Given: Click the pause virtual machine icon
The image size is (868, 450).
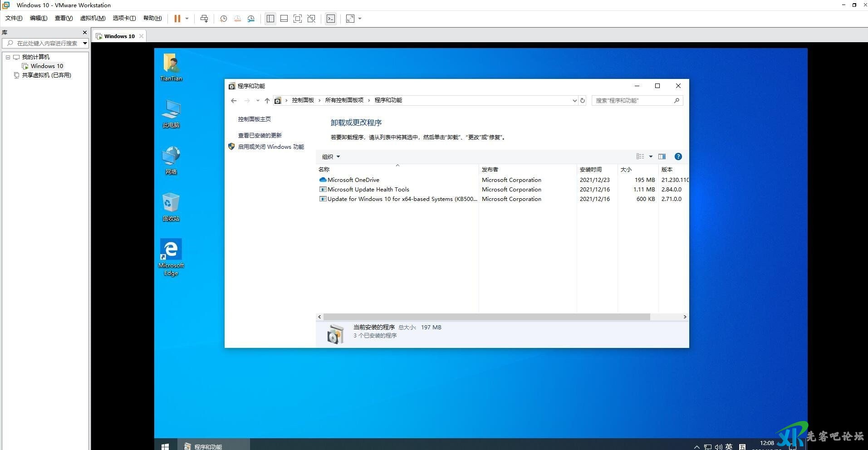Looking at the screenshot, I should [177, 19].
